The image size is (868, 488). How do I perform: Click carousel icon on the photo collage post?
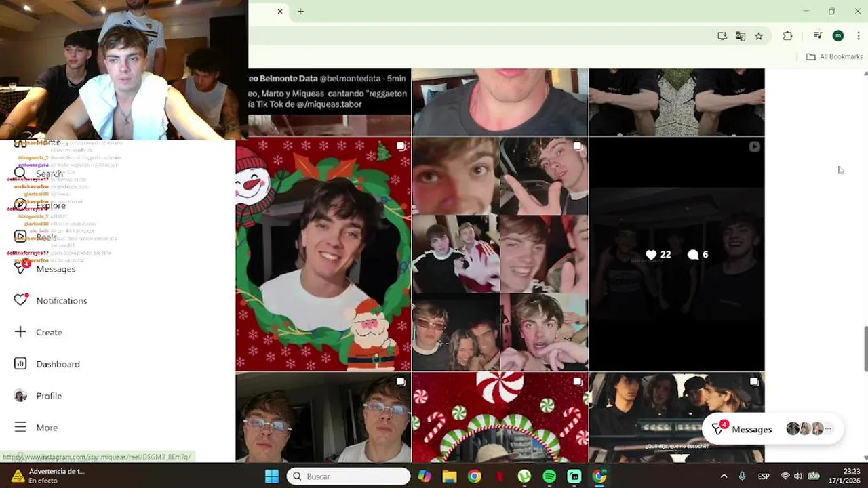tap(577, 146)
